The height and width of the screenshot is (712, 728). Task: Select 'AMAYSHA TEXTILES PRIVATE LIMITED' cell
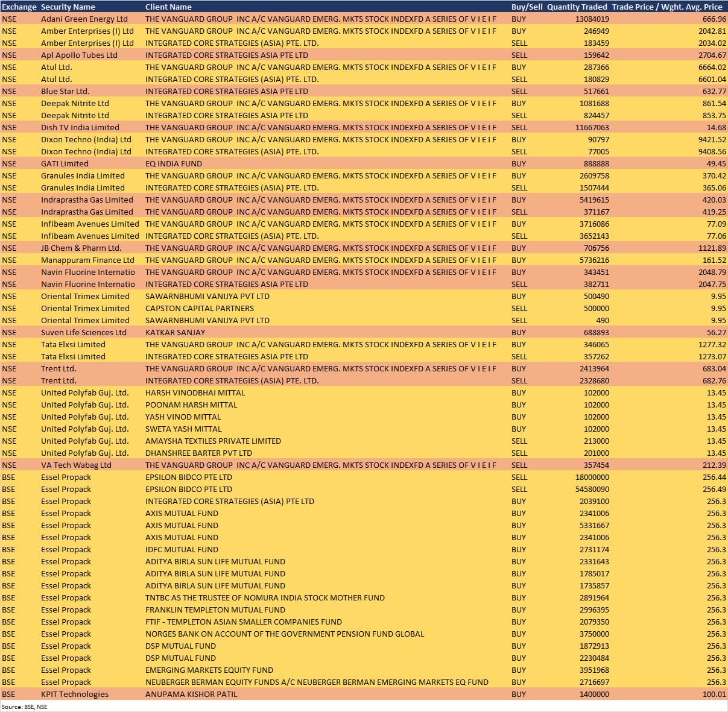point(213,441)
